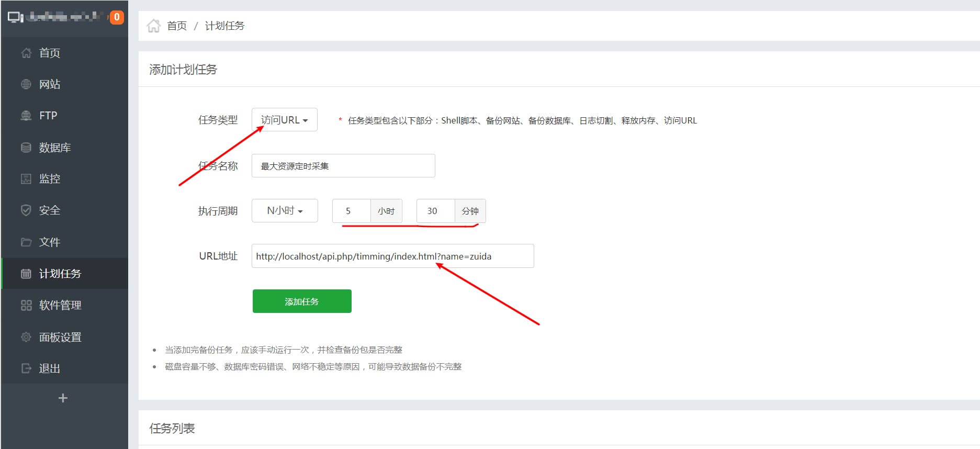Screen dimensions: 980x449
Task: Click the 任务列表 section heading
Action: pos(172,429)
